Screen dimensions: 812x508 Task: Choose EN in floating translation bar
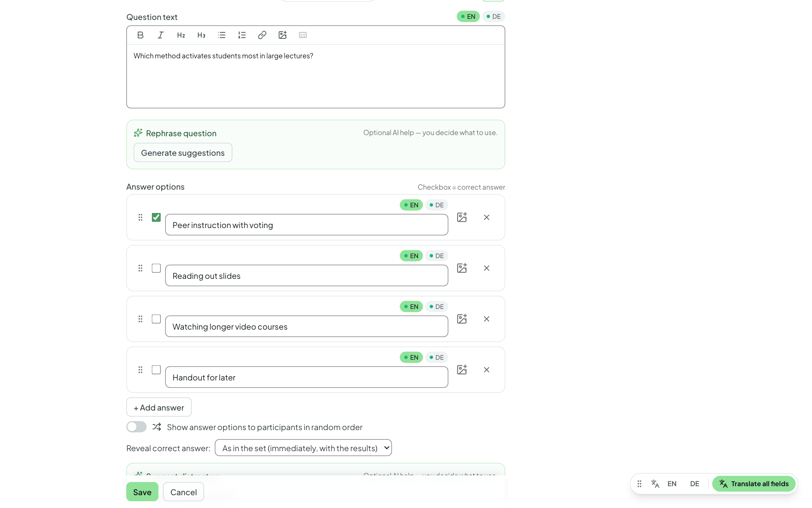pyautogui.click(x=672, y=484)
